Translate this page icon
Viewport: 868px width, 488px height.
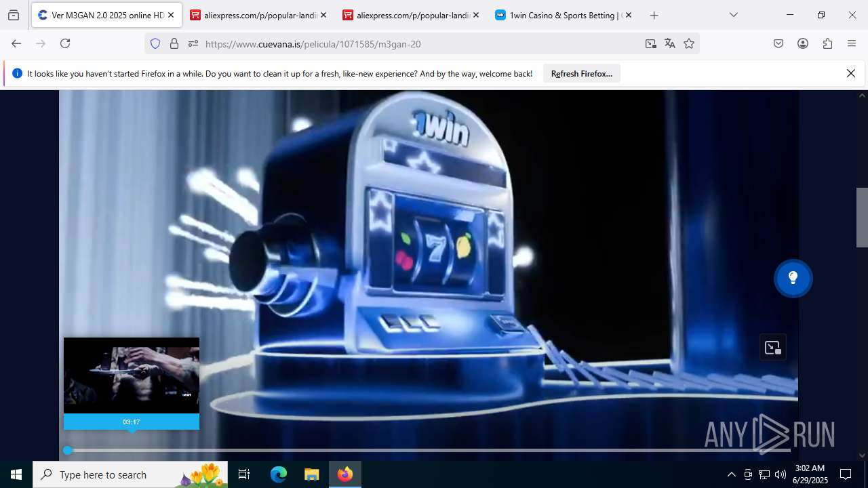pos(670,43)
